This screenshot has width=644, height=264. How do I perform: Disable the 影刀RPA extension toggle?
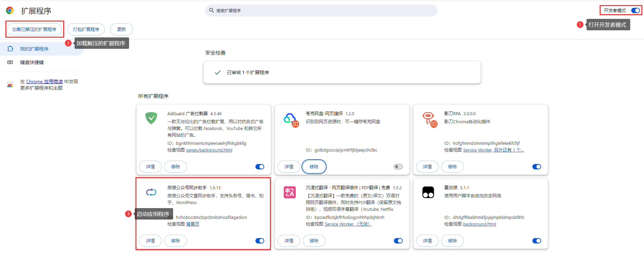537,167
